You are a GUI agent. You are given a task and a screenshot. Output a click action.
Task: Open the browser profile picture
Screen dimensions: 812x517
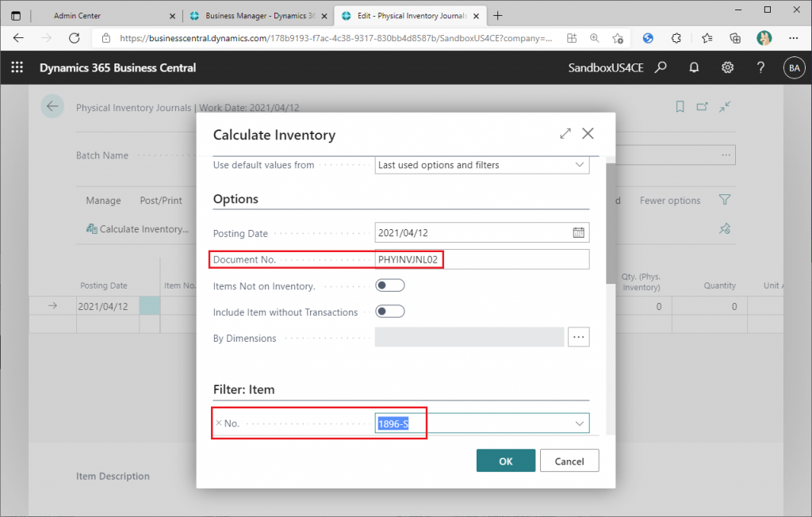point(764,38)
